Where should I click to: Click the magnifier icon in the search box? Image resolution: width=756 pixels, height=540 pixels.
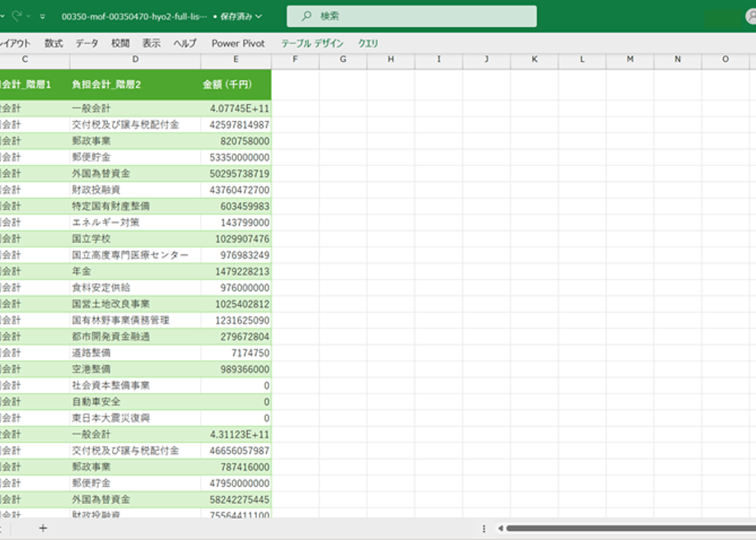tap(306, 16)
